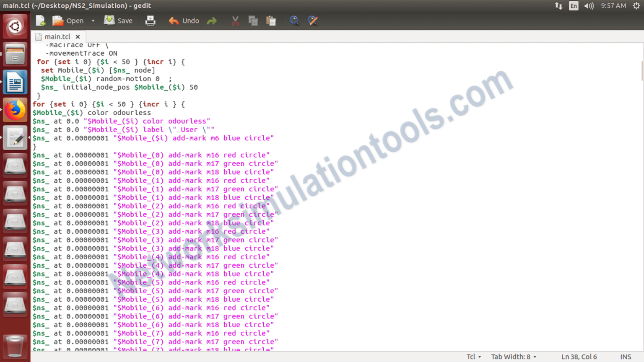This screenshot has width=644, height=362.
Task: Open the En keyboard layout menu
Action: (573, 5)
